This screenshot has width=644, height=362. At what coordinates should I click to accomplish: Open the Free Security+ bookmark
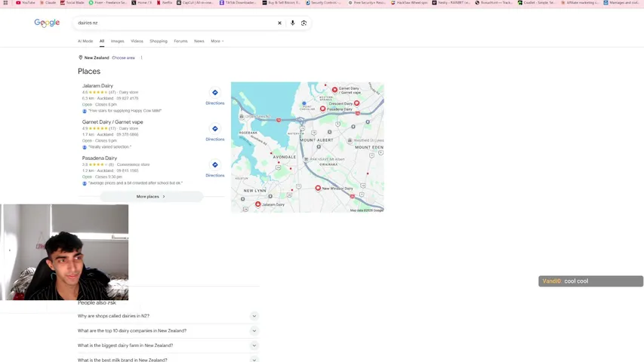coord(367,2)
